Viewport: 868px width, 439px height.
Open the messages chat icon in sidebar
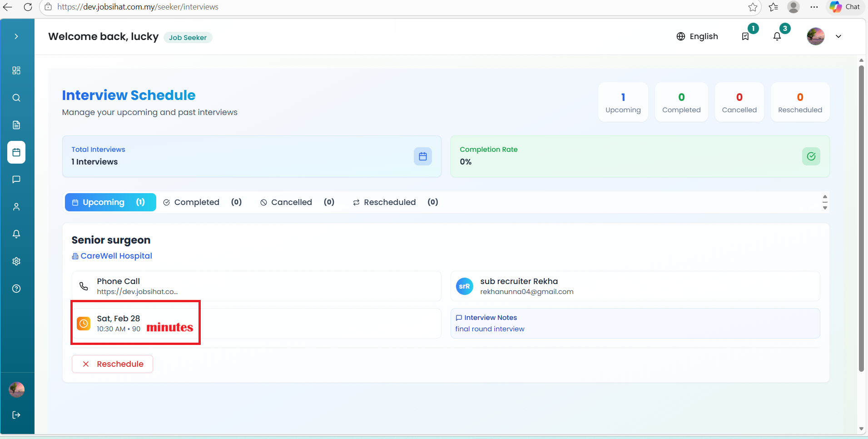click(16, 180)
